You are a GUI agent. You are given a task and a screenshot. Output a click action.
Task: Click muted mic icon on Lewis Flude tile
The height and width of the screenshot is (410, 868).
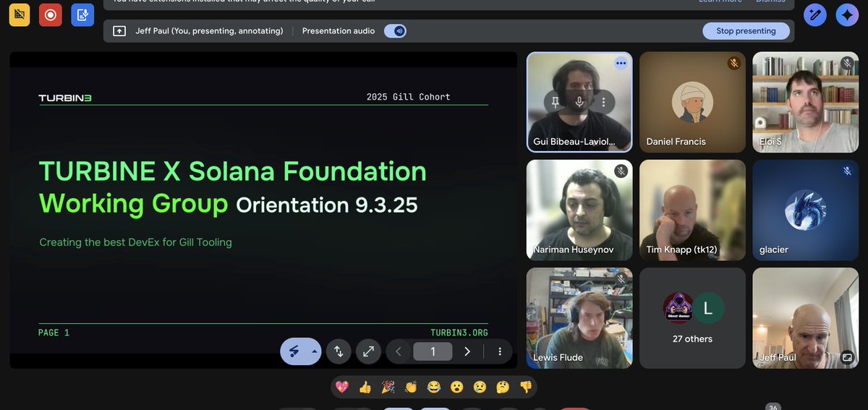point(621,278)
